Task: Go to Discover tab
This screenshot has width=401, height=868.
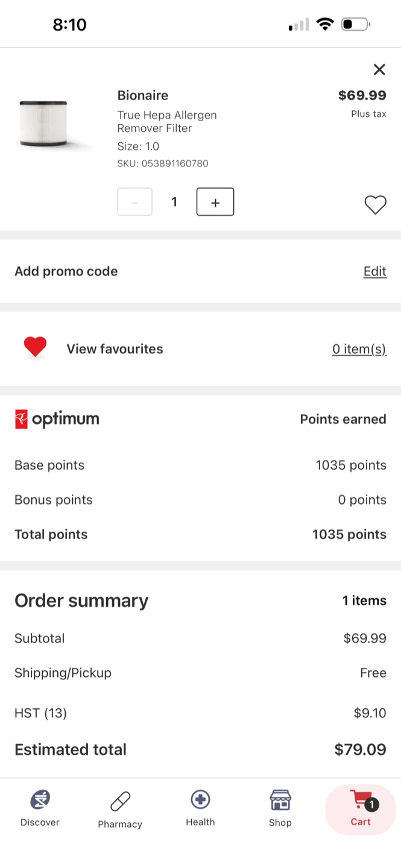Action: tap(40, 809)
